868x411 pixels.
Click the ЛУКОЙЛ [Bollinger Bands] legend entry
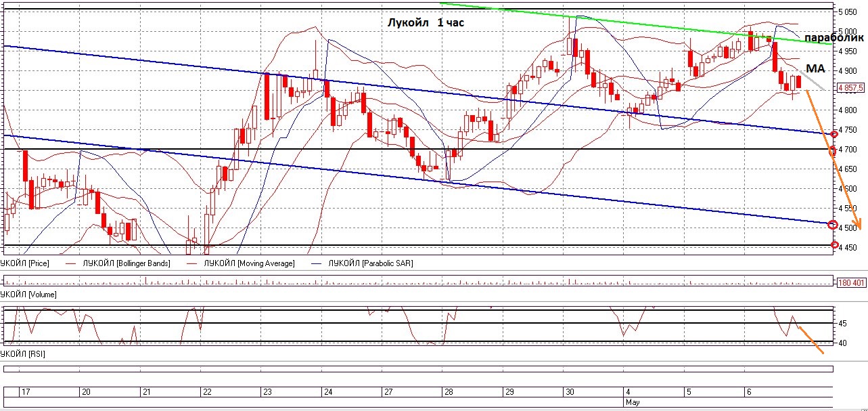coord(126,263)
